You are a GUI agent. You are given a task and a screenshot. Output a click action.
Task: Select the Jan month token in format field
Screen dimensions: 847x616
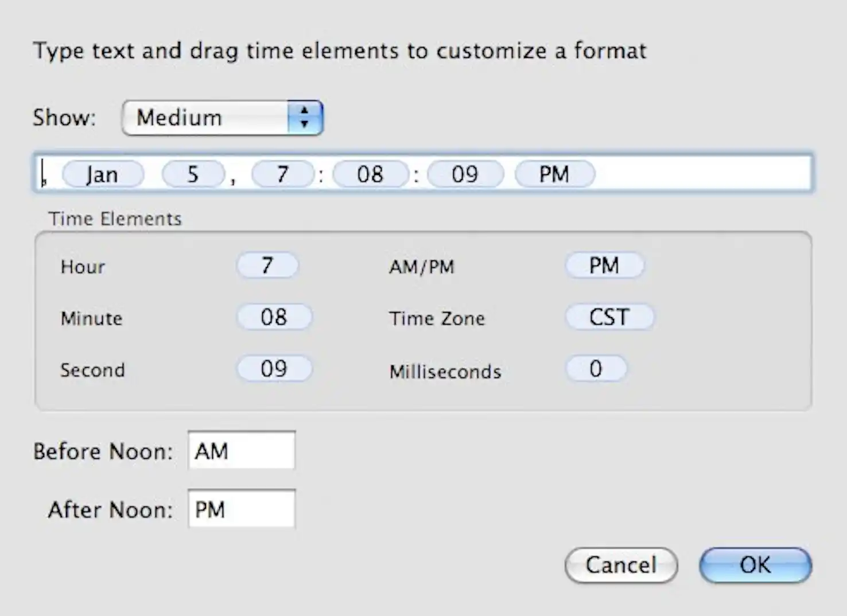coord(103,174)
